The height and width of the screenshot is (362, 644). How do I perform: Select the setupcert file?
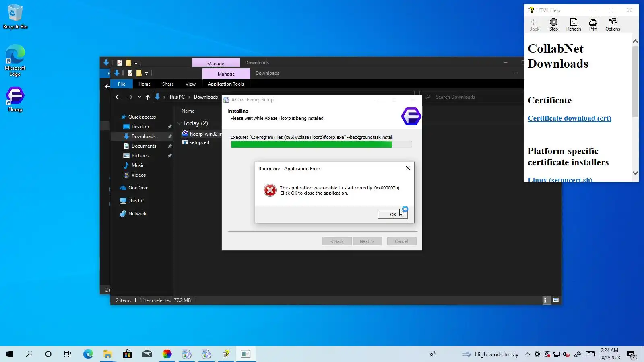(196, 142)
